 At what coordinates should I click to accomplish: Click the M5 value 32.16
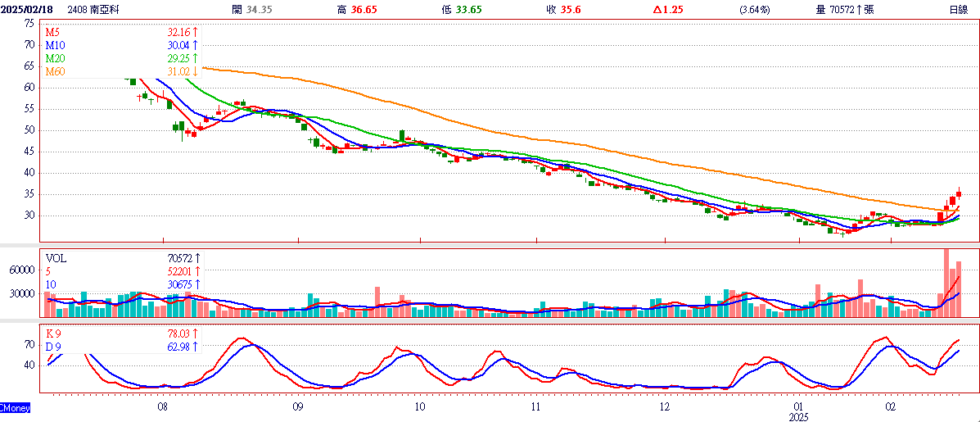pyautogui.click(x=178, y=31)
